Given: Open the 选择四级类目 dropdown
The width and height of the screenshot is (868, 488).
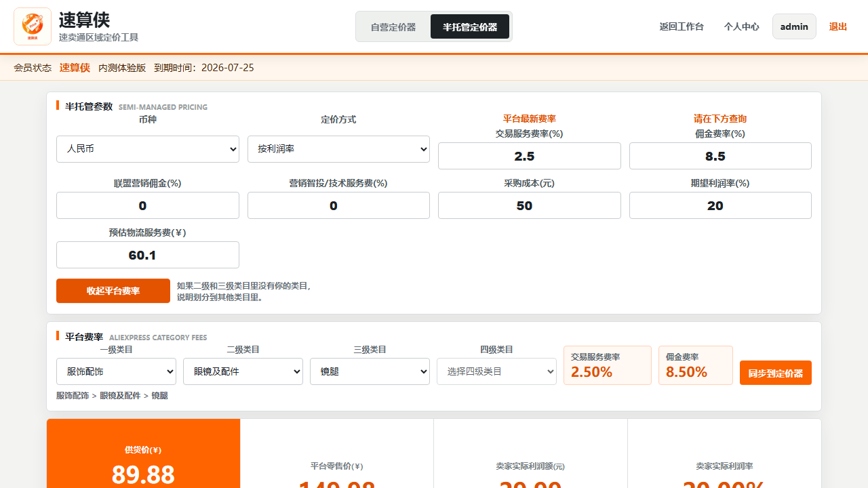Looking at the screenshot, I should (x=496, y=371).
